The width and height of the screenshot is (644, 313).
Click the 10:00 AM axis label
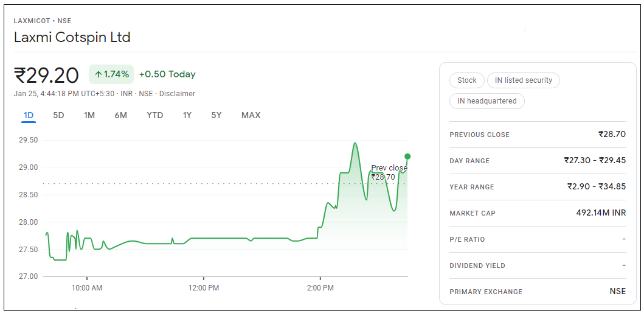coord(87,288)
